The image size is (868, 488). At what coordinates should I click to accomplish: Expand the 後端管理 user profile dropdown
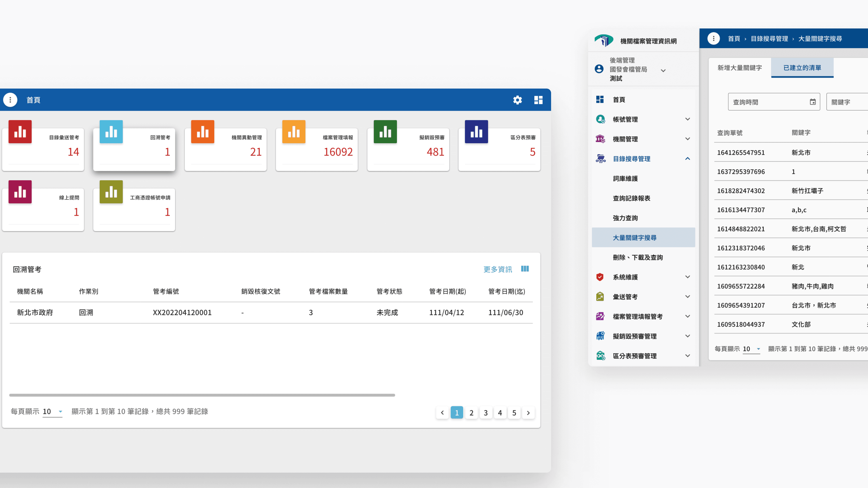point(663,71)
